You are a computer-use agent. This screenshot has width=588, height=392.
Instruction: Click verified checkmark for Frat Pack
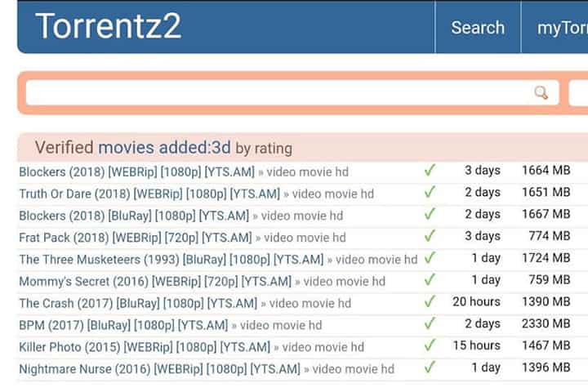pos(430,235)
